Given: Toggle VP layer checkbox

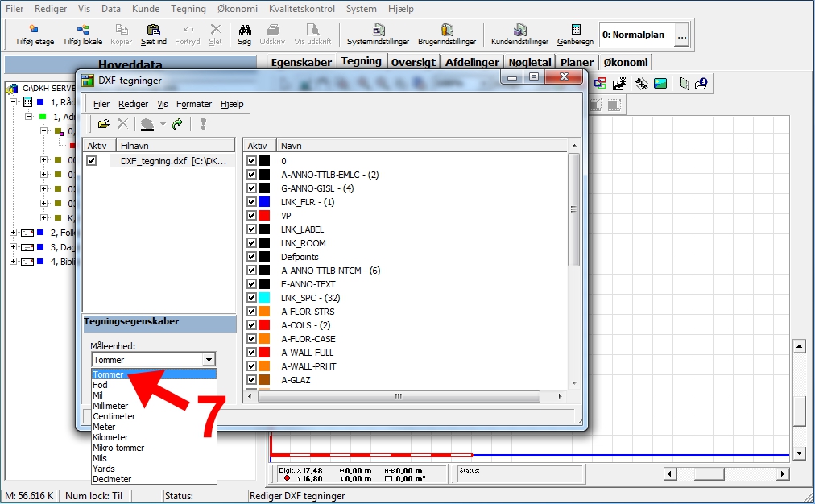Looking at the screenshot, I should pyautogui.click(x=251, y=216).
